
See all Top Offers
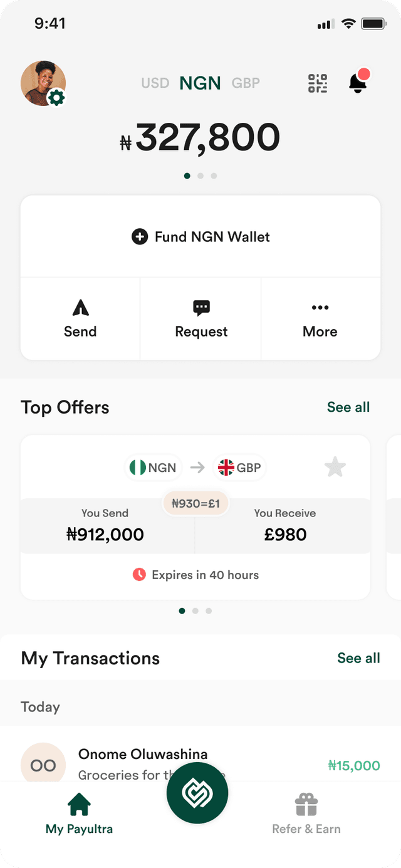348,407
